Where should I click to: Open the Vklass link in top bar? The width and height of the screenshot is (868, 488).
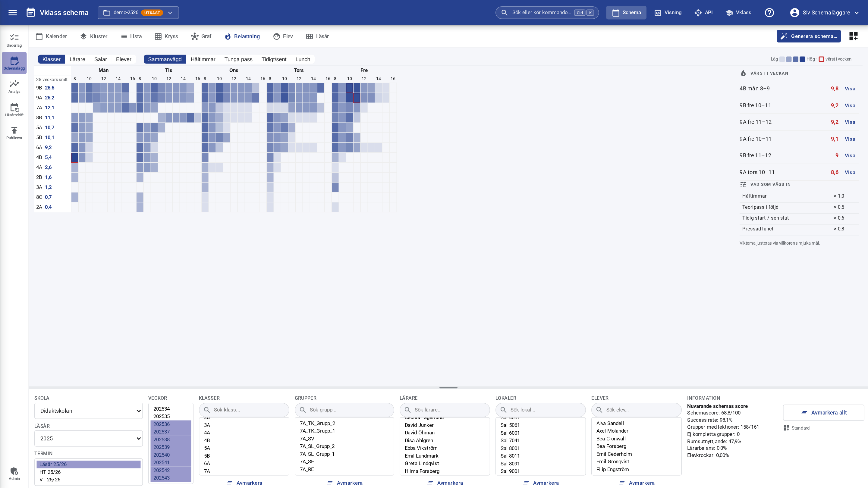(x=739, y=12)
